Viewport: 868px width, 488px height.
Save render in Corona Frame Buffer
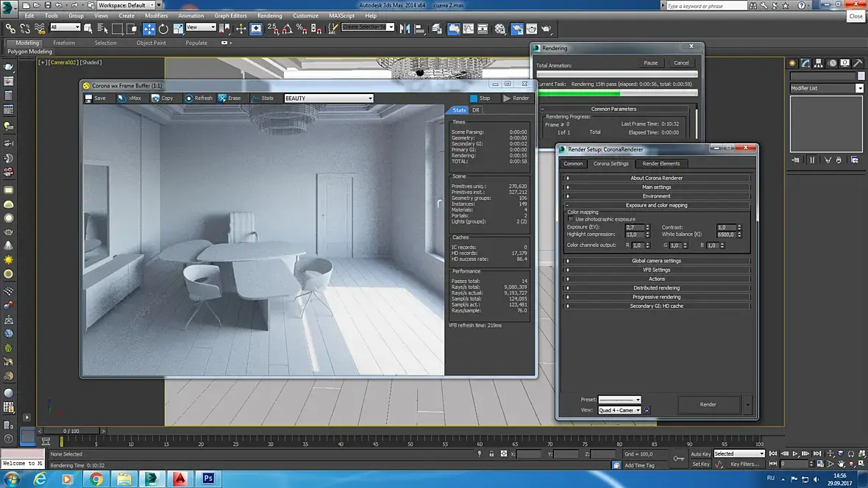tap(95, 98)
